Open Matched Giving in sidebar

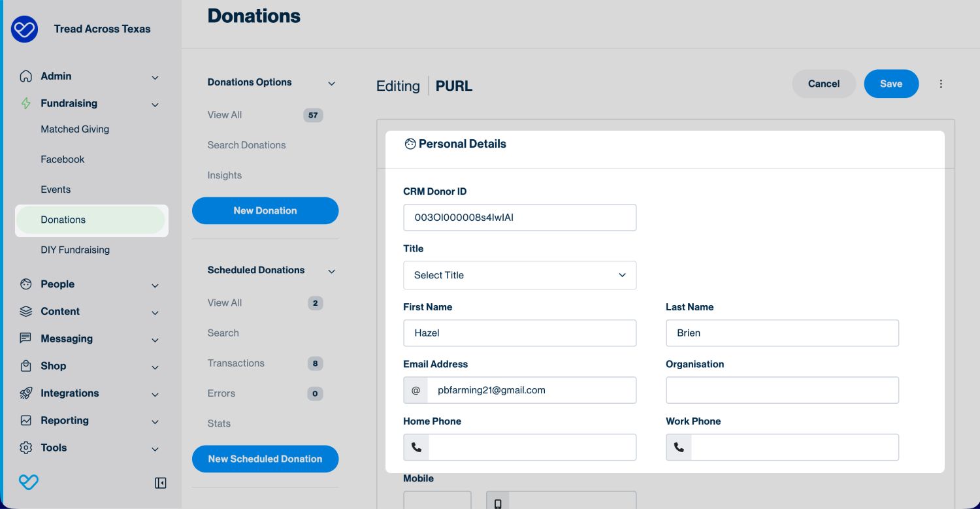(x=75, y=129)
